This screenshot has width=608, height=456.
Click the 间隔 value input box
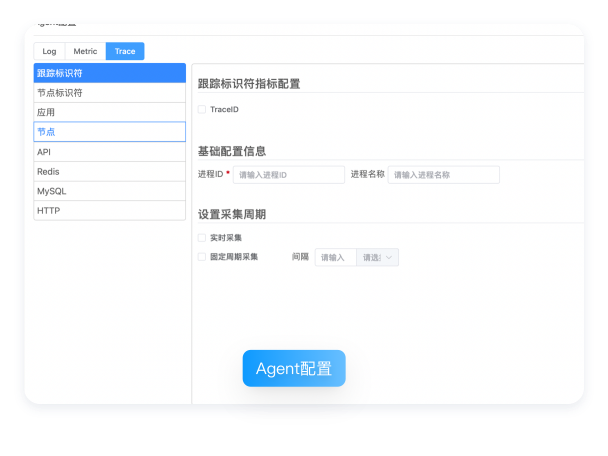pos(335,257)
